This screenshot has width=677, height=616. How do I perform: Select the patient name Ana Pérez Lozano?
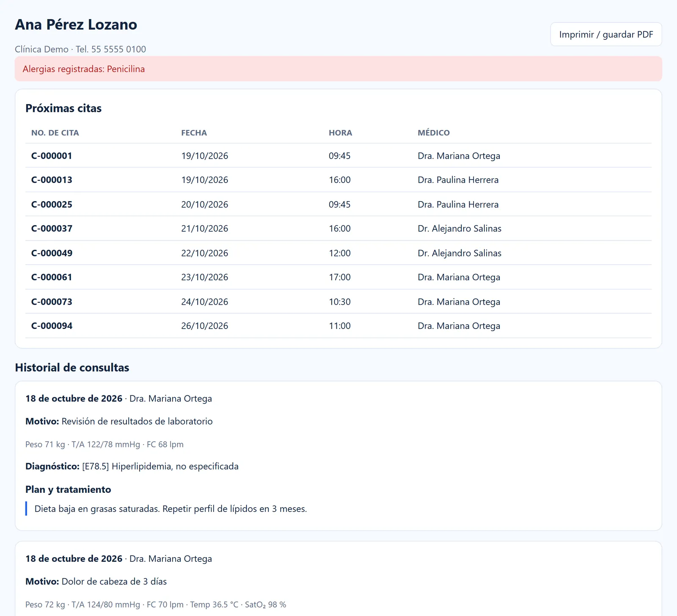76,25
